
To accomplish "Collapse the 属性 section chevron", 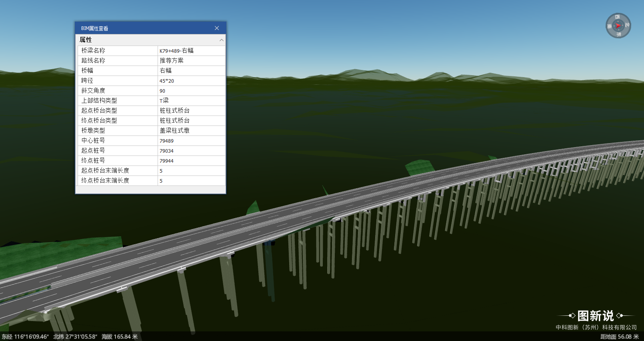I will point(221,40).
